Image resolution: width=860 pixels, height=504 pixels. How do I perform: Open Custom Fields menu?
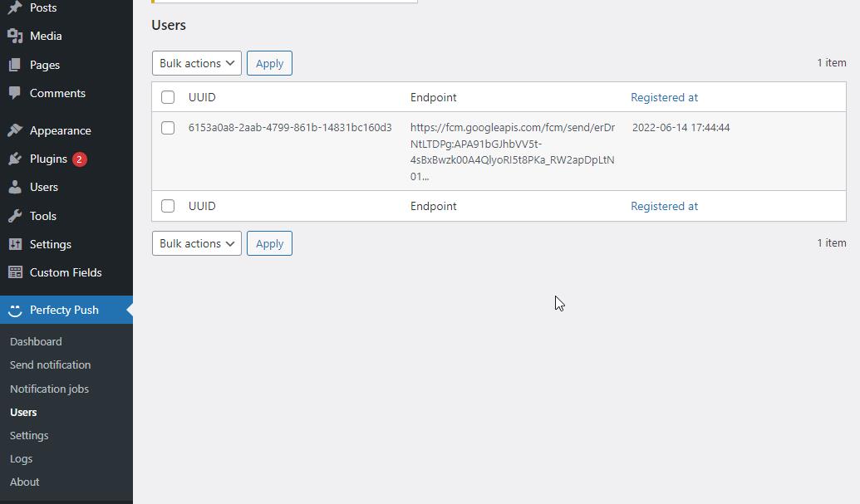(x=66, y=272)
